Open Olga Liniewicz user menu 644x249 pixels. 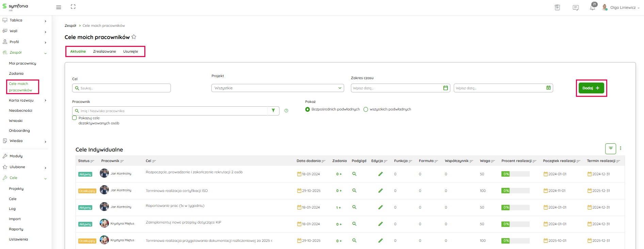tap(623, 7)
